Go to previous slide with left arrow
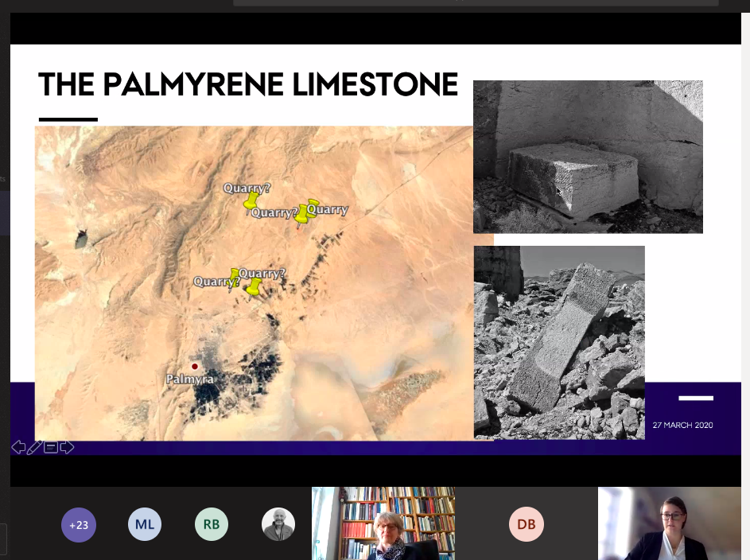Image resolution: width=750 pixels, height=560 pixels. pyautogui.click(x=18, y=448)
